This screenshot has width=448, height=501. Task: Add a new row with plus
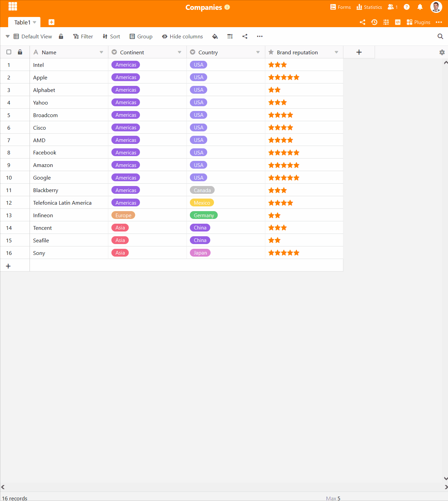click(8, 266)
